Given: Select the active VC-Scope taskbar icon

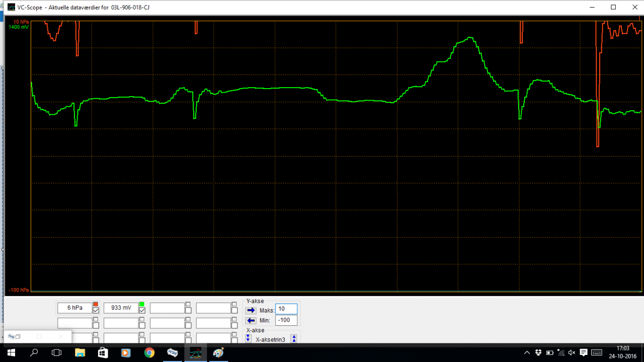Looking at the screenshot, I should [195, 352].
